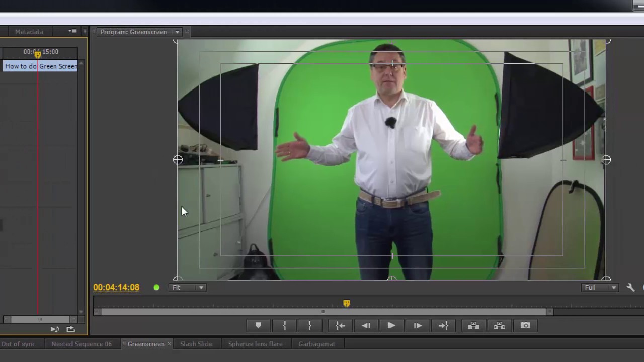Image resolution: width=644 pixels, height=362 pixels.
Task: Click the bottom-right corner transform handle
Action: [x=606, y=278]
